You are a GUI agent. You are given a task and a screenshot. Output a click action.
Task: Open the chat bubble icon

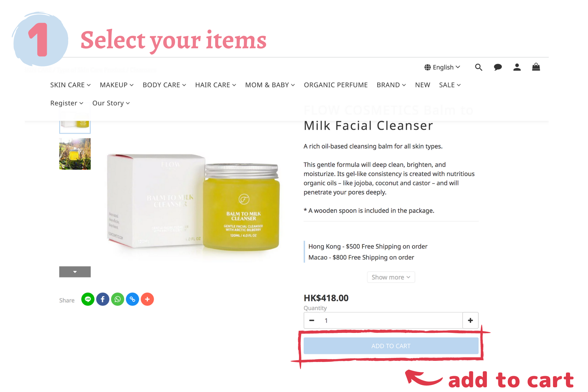coord(498,67)
